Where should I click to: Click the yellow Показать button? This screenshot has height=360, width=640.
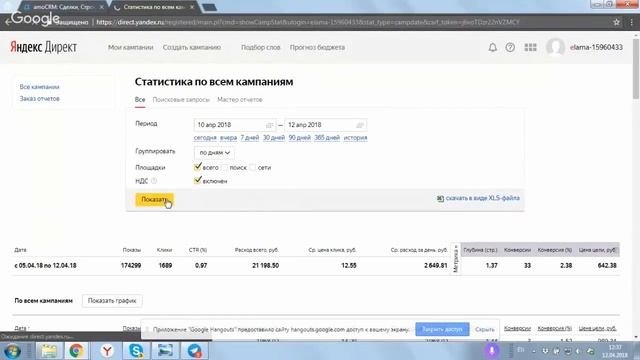click(154, 200)
